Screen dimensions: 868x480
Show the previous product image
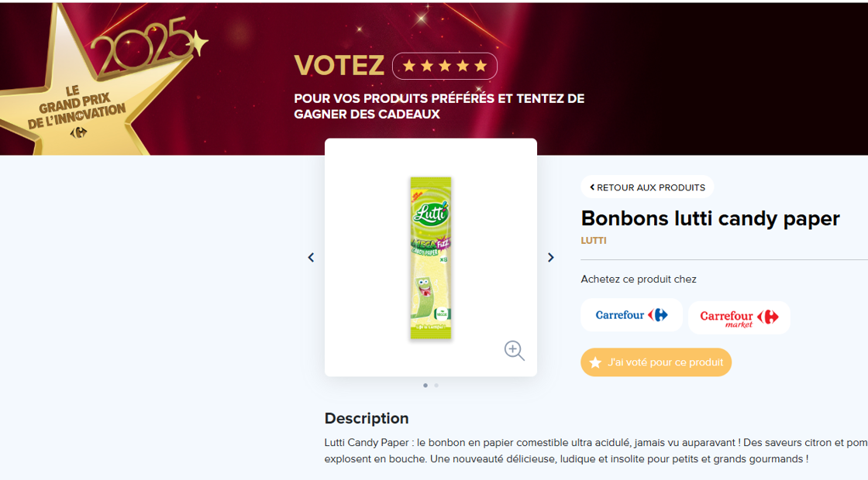[311, 258]
